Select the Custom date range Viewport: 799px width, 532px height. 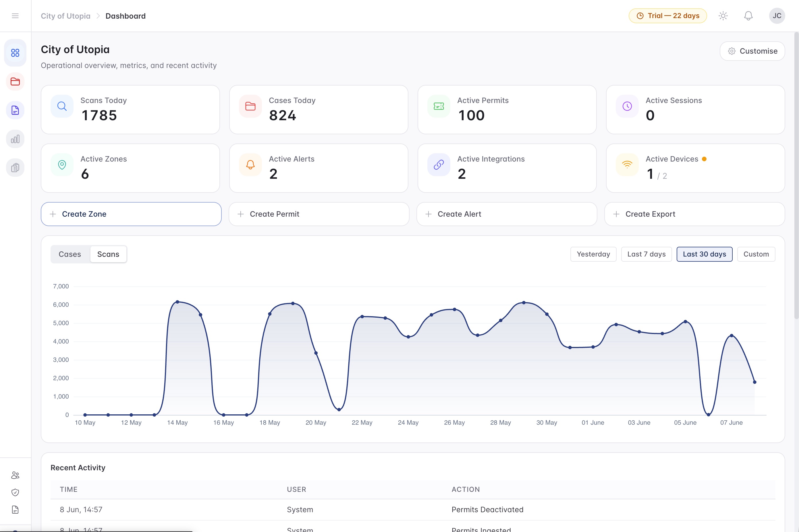pos(756,254)
